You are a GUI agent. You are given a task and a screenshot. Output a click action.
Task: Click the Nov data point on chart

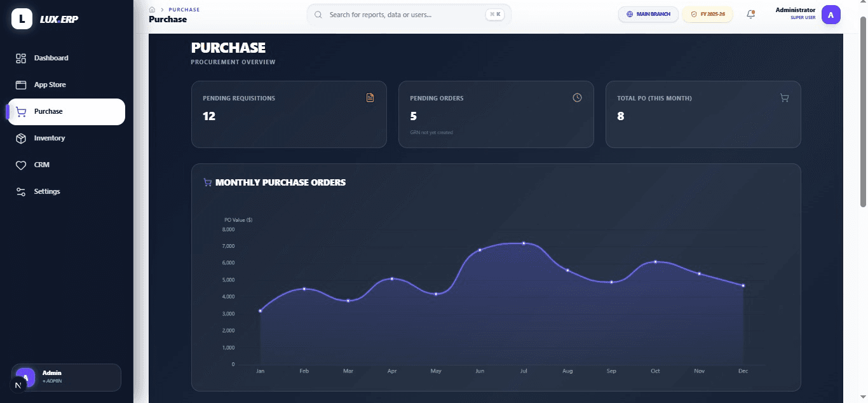(699, 273)
